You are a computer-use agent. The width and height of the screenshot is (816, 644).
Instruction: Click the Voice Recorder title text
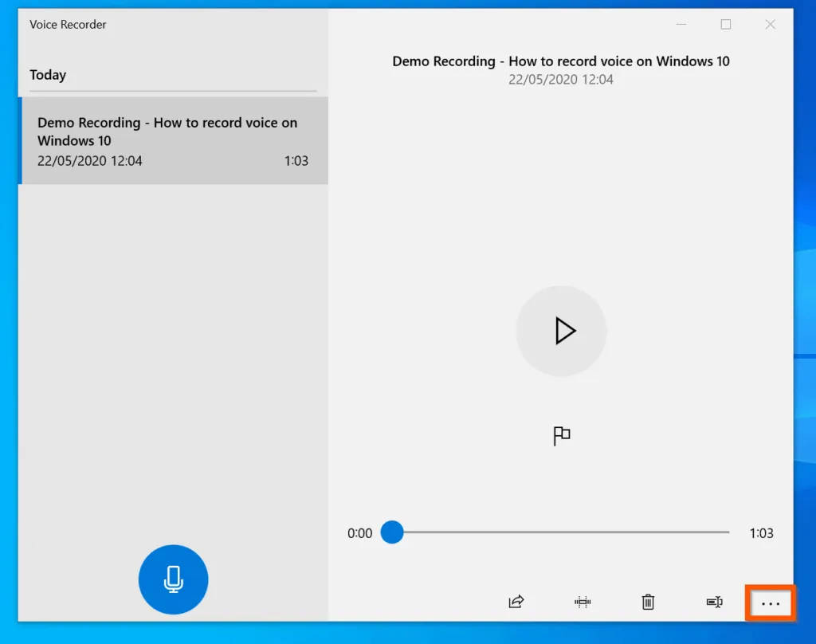(68, 25)
